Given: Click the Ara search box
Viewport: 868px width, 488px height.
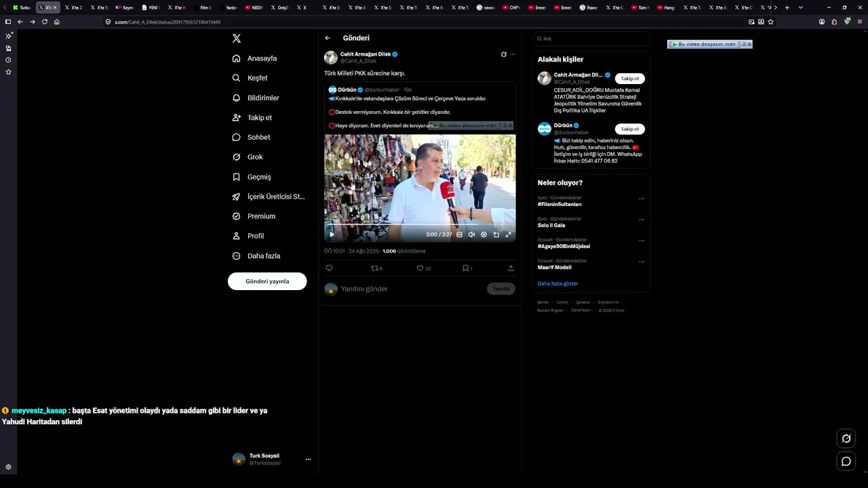Looking at the screenshot, I should (x=591, y=39).
